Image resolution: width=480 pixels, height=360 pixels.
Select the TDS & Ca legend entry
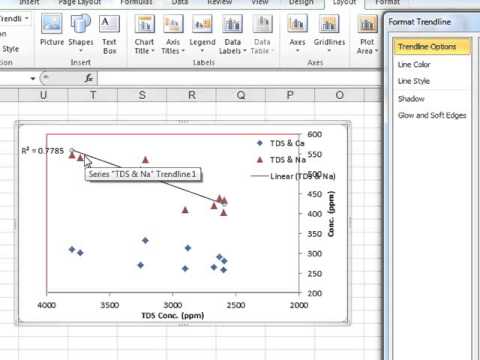pyautogui.click(x=280, y=143)
